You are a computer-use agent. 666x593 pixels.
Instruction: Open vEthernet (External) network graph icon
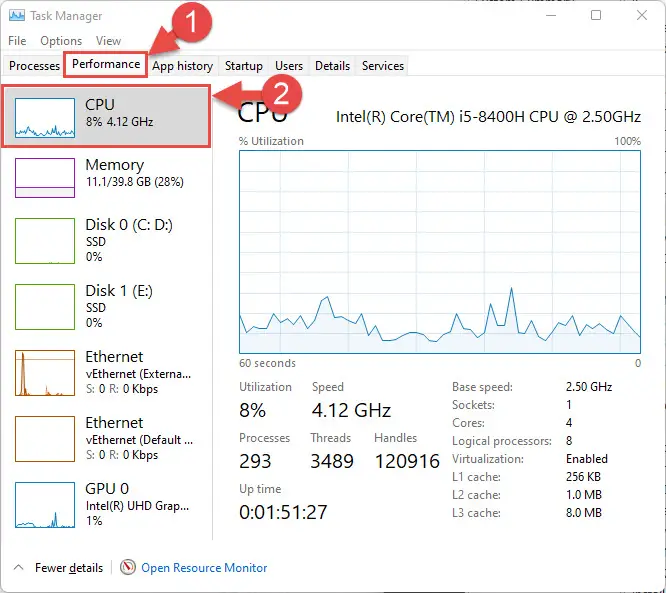click(x=45, y=373)
